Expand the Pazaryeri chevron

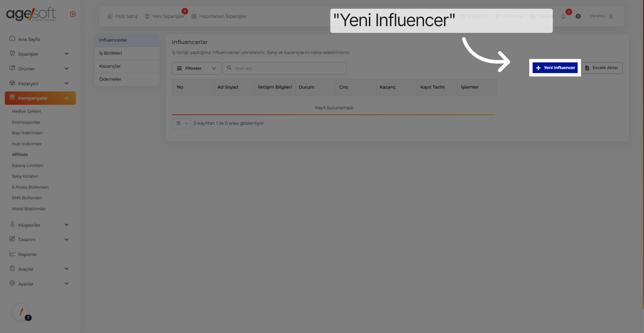(66, 83)
